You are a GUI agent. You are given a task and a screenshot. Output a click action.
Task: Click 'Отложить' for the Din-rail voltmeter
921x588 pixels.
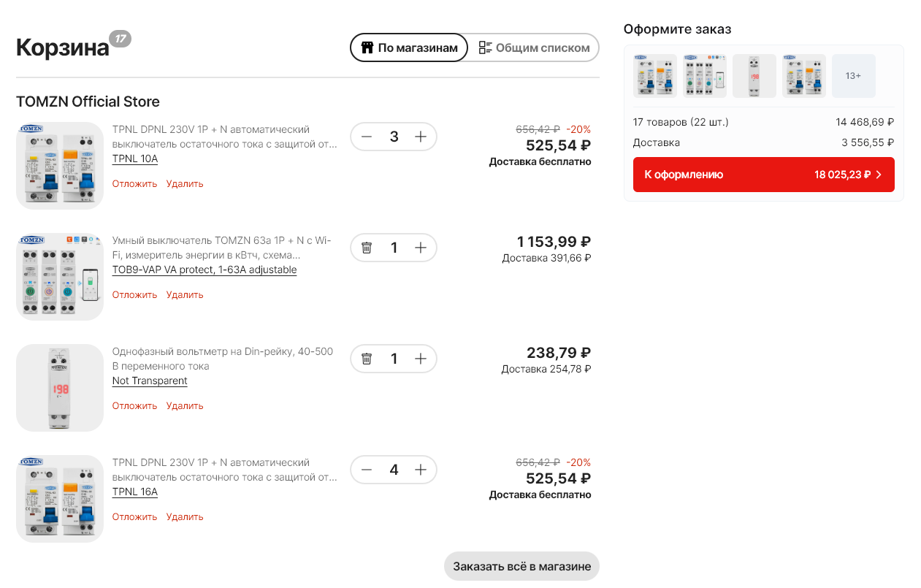[134, 405]
